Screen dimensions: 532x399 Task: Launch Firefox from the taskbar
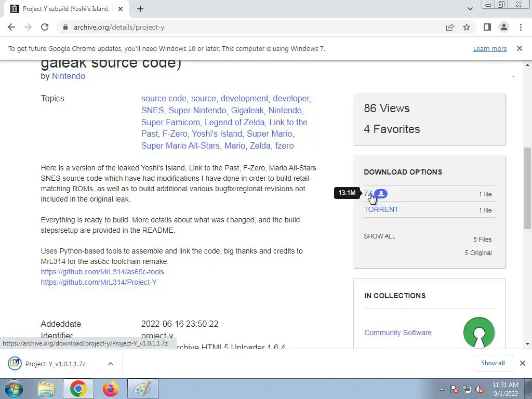[110, 389]
